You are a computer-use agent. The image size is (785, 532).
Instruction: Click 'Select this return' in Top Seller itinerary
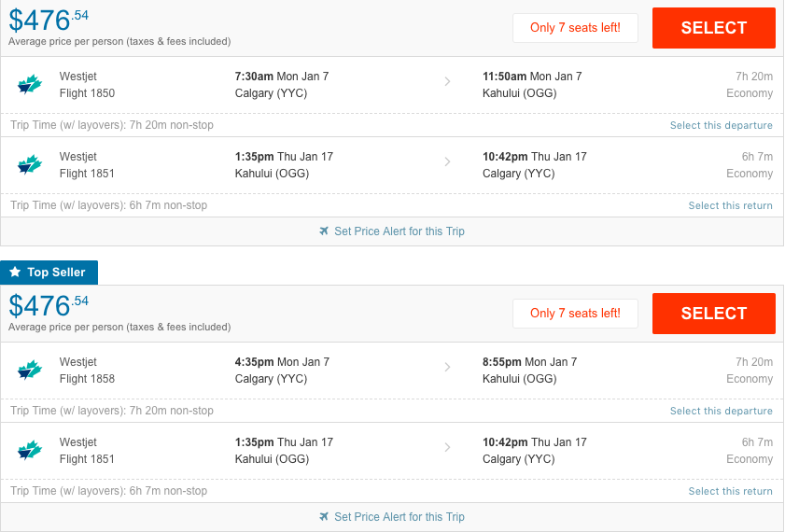[730, 491]
